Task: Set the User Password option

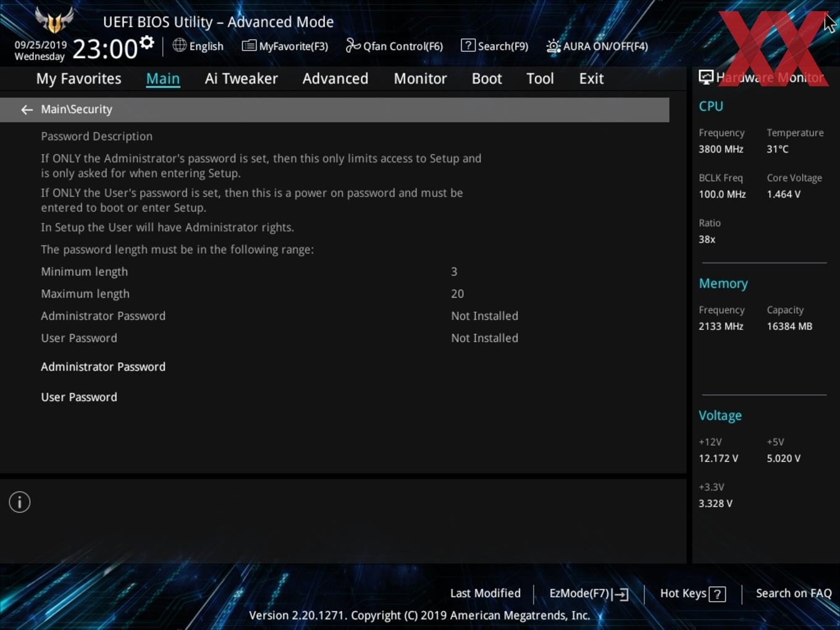Action: (79, 397)
